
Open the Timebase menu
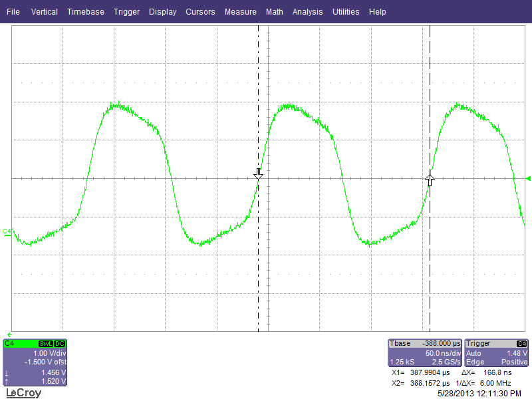(86, 12)
